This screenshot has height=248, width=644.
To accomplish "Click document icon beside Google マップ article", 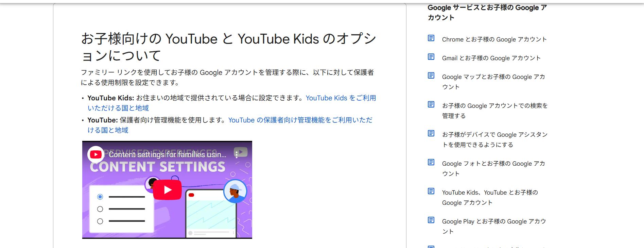I will click(431, 76).
